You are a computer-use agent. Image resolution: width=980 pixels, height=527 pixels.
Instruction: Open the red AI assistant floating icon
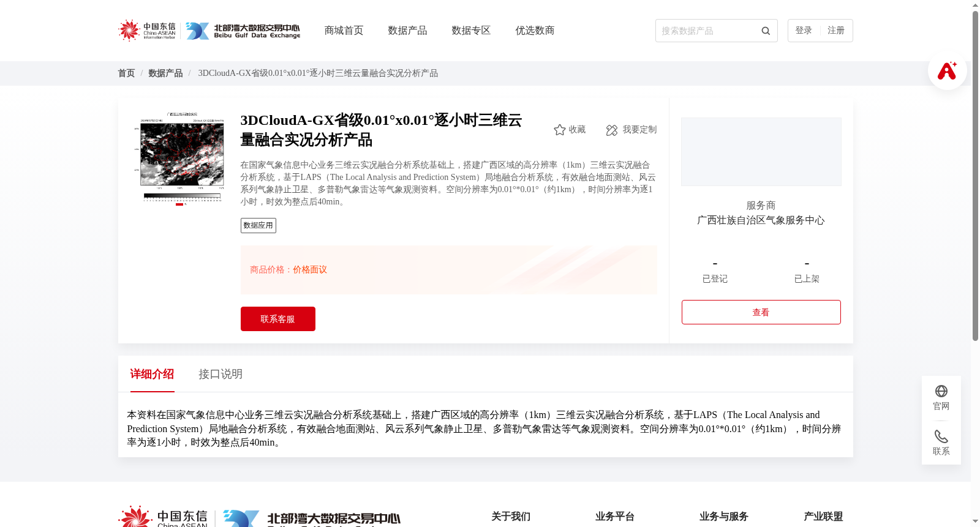pyautogui.click(x=947, y=70)
